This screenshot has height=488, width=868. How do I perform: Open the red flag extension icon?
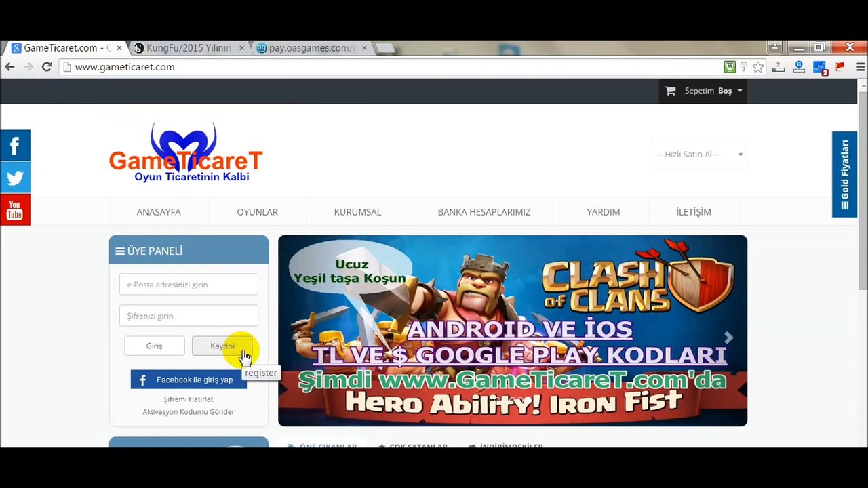pos(840,67)
